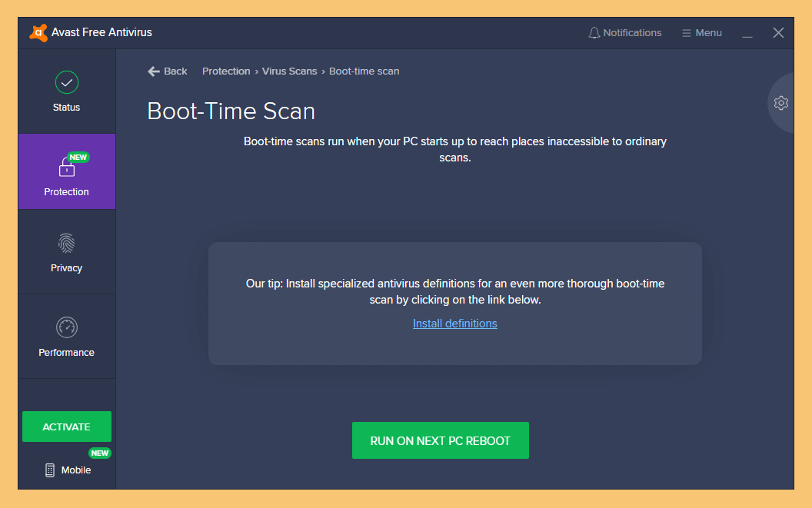Close the Avast window
This screenshot has height=508, width=812.
[778, 32]
